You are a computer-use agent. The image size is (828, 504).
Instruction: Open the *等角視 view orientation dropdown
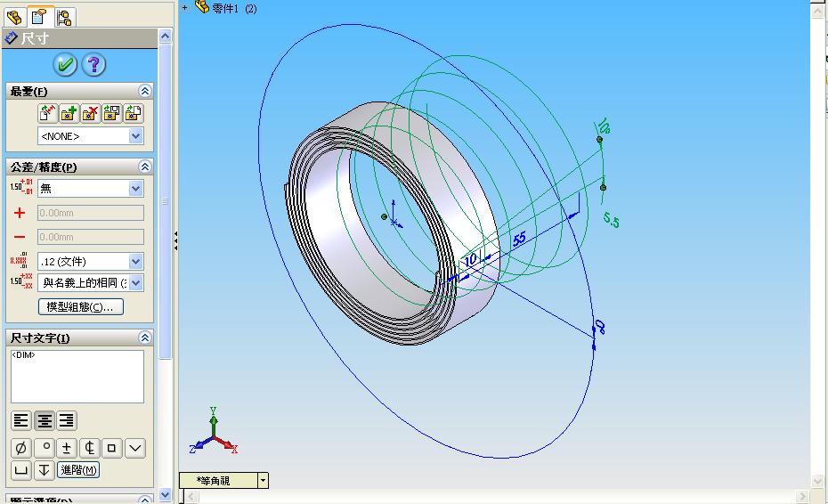(263, 480)
